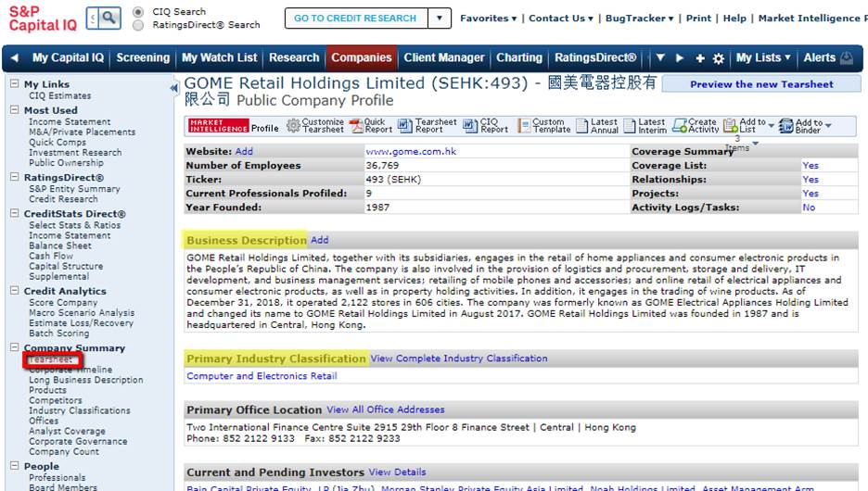Open the settings gear in navigation bar

tap(719, 58)
